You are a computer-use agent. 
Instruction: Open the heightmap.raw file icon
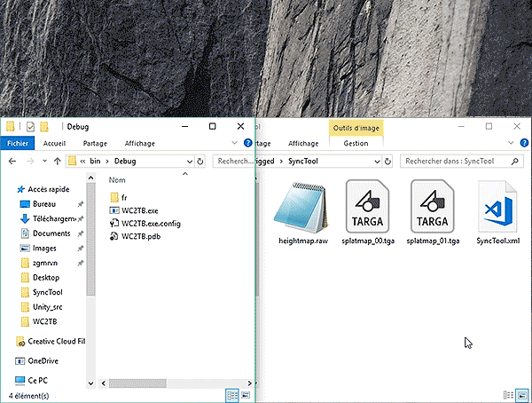coord(298,207)
